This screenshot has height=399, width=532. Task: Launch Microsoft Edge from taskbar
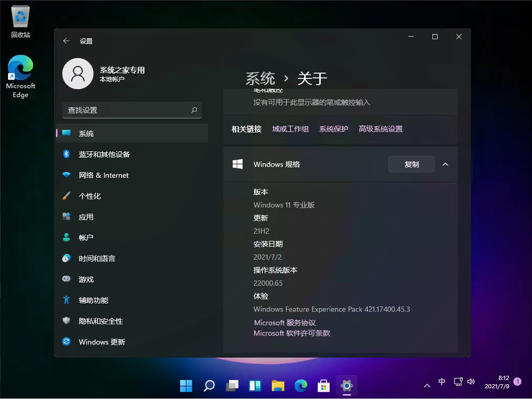tap(301, 386)
